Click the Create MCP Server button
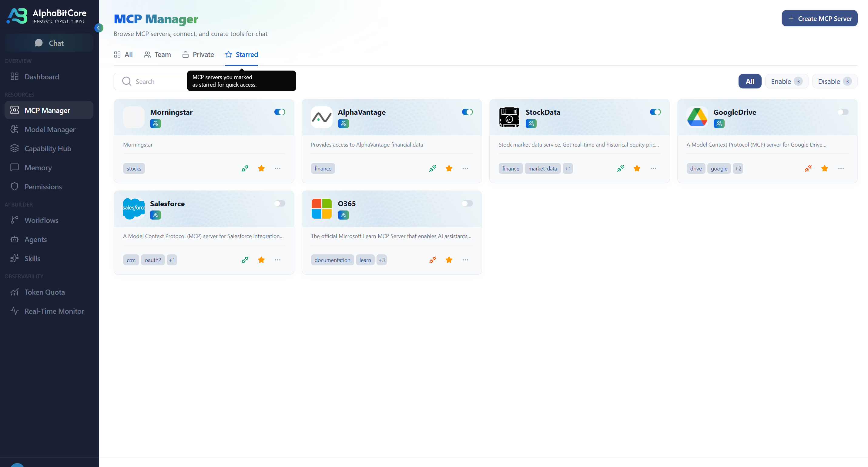This screenshot has height=467, width=868. click(819, 18)
